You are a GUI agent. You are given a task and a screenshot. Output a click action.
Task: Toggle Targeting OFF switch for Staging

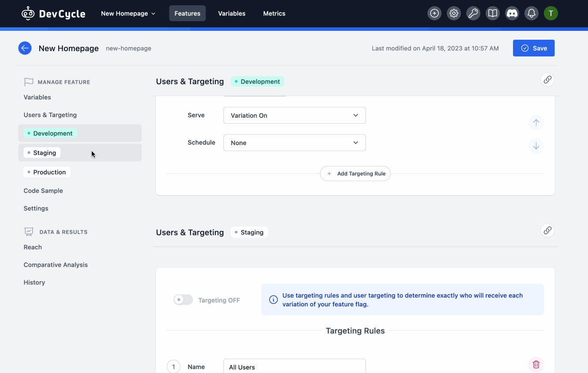(x=183, y=299)
